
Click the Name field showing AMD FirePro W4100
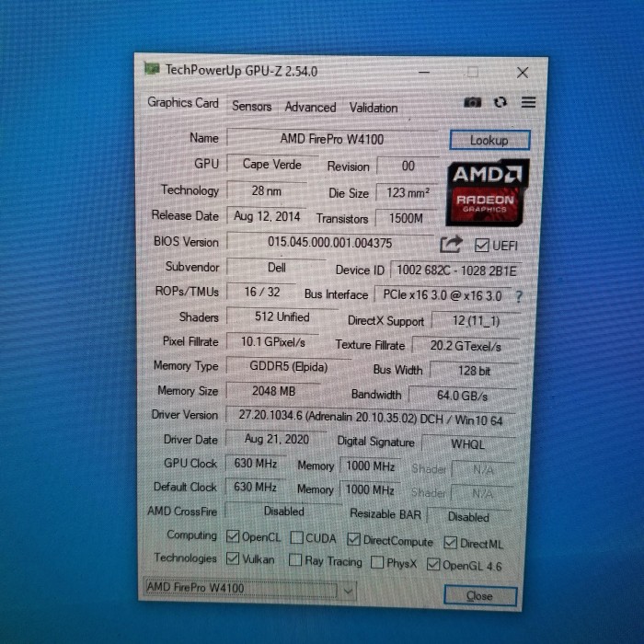(x=331, y=139)
